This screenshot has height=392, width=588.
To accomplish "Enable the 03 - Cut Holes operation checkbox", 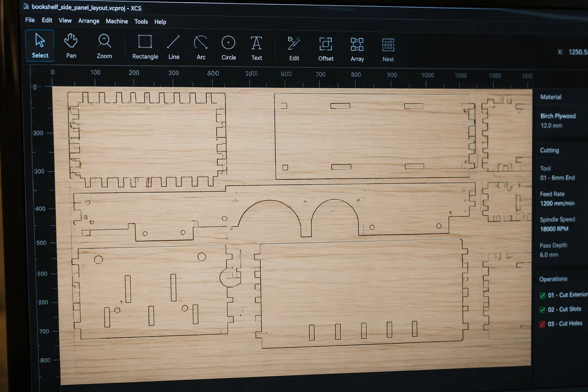I will pos(542,324).
